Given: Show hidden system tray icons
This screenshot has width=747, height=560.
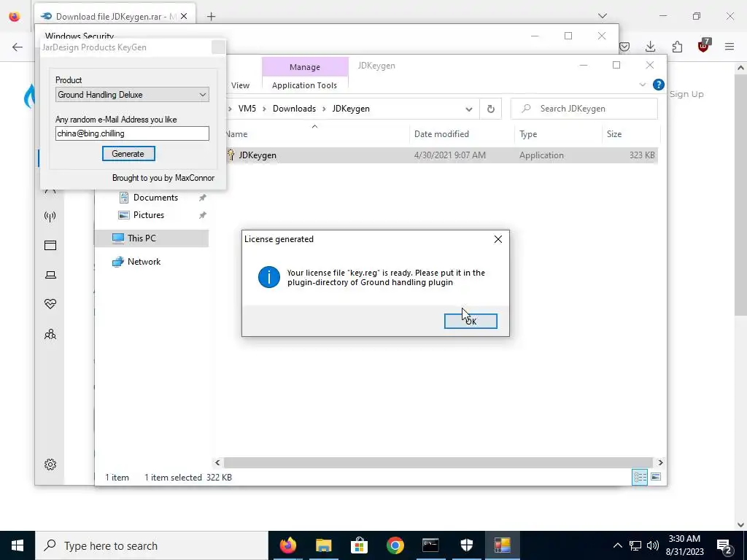Looking at the screenshot, I should click(617, 545).
